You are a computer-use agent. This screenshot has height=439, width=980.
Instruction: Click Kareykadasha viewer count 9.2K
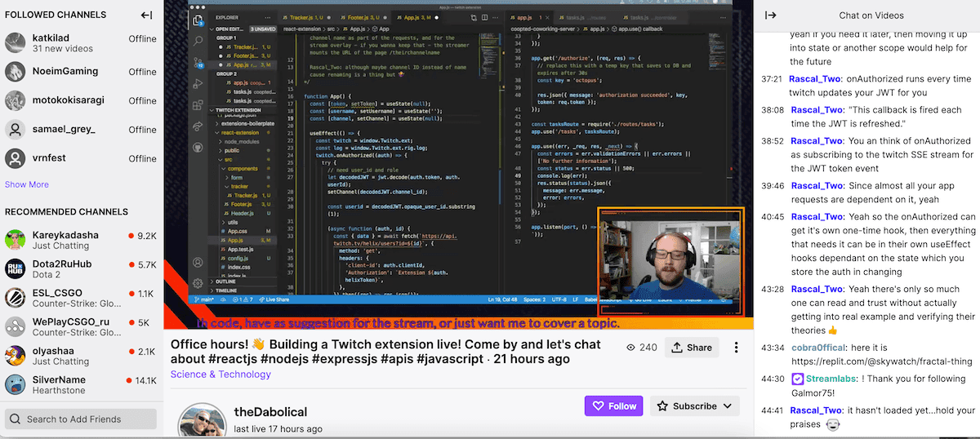147,235
